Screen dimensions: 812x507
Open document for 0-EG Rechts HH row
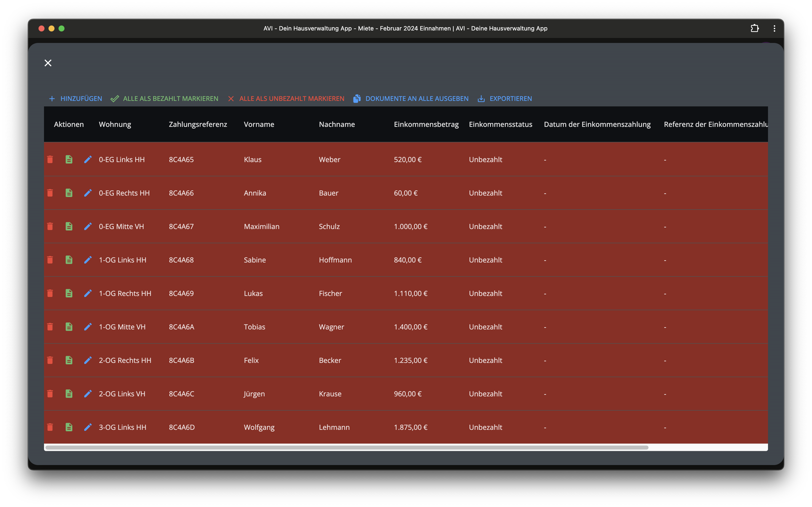point(69,193)
